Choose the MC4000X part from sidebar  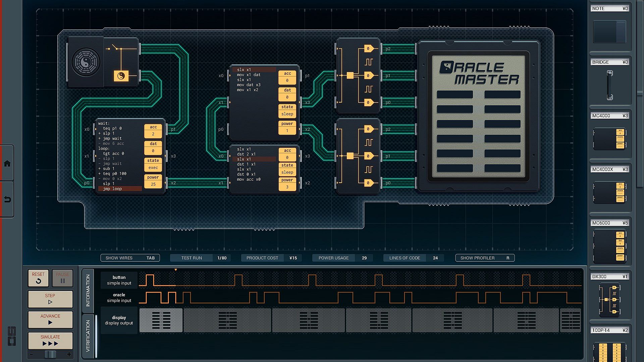pos(609,192)
